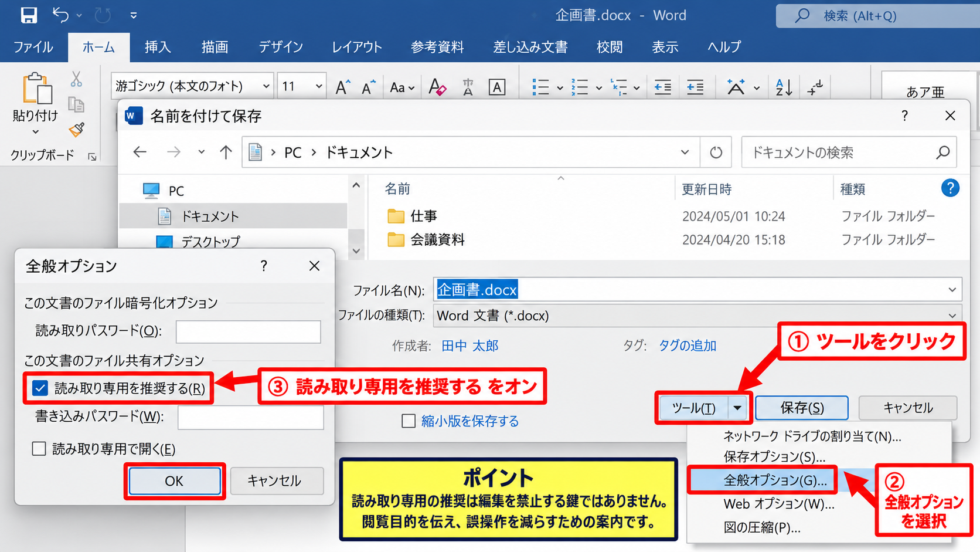The width and height of the screenshot is (980, 552).
Task: Click the blue help icon in file list
Action: (950, 188)
